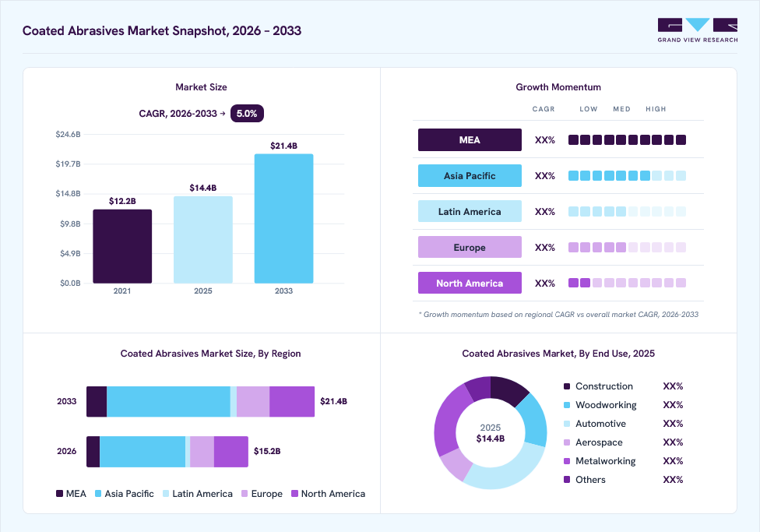Click the Europe momentum indicator squares

pyautogui.click(x=627, y=248)
